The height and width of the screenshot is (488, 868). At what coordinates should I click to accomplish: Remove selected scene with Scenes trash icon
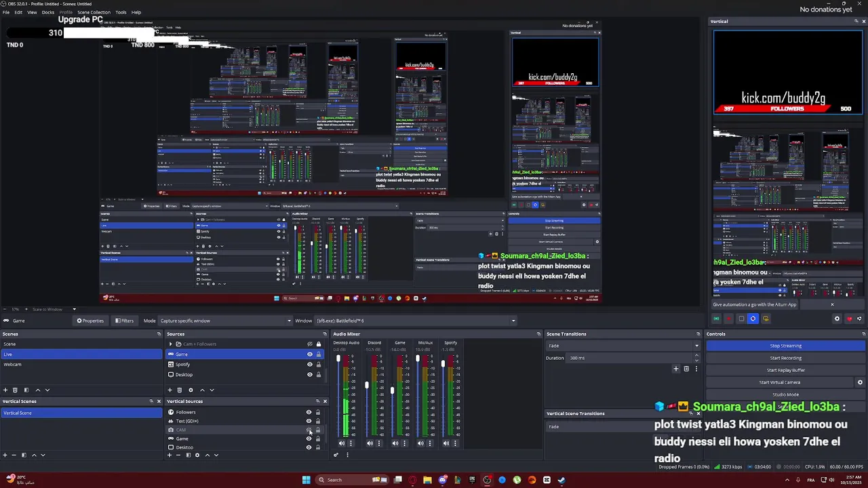point(16,390)
